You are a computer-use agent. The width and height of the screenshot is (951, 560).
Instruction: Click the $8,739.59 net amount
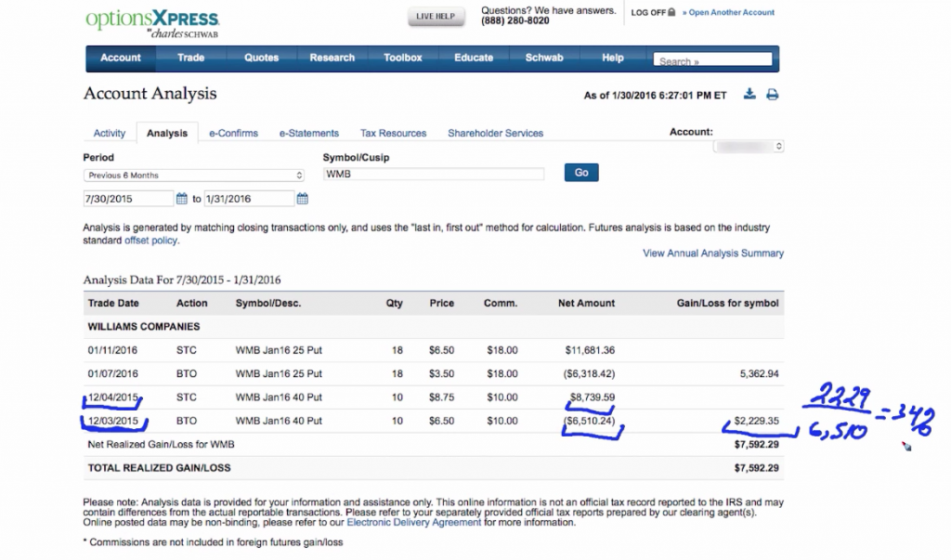point(593,397)
